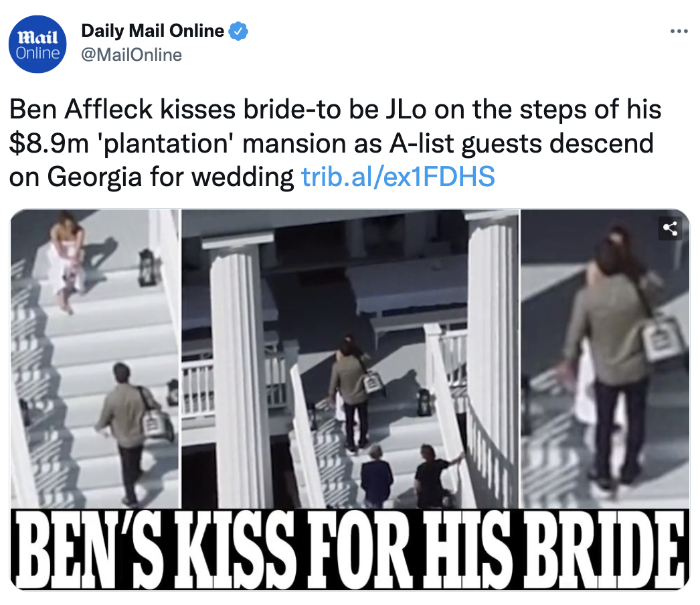Click the word 'Online' inside the logo

pyautogui.click(x=37, y=53)
